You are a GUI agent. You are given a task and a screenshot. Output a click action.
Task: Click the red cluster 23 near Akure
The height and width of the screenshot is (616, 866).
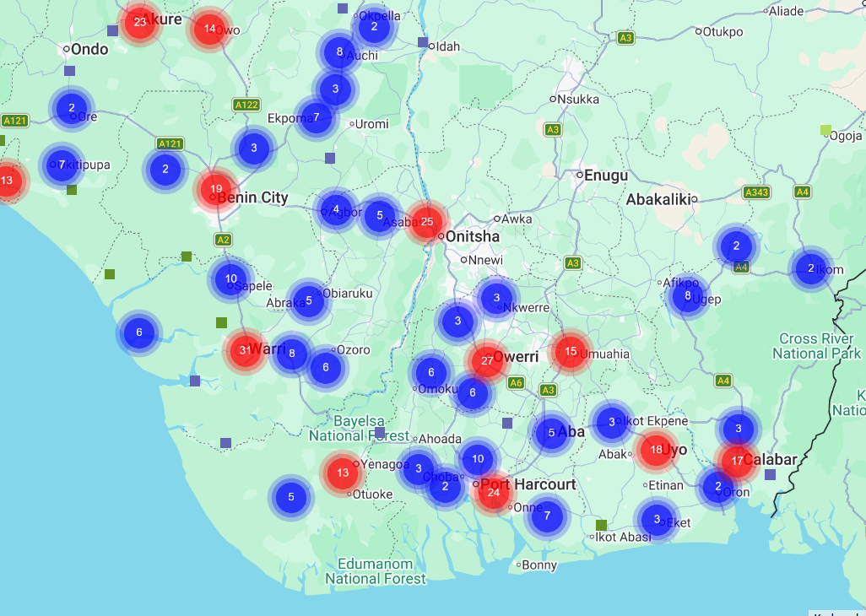(x=140, y=22)
